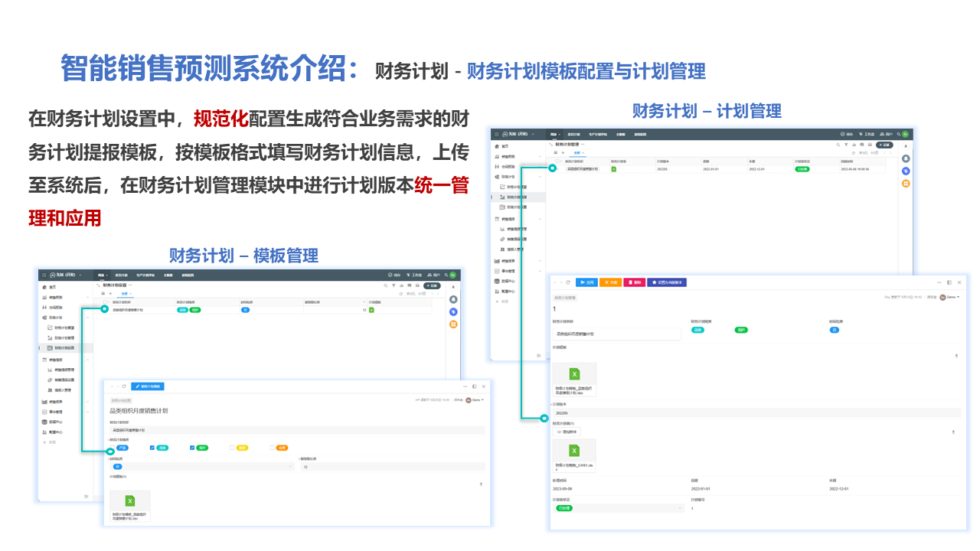Viewport: 980px width, 551px height.
Task: Tick the unchecked orange-tag dimension checkbox
Action: coord(272,448)
